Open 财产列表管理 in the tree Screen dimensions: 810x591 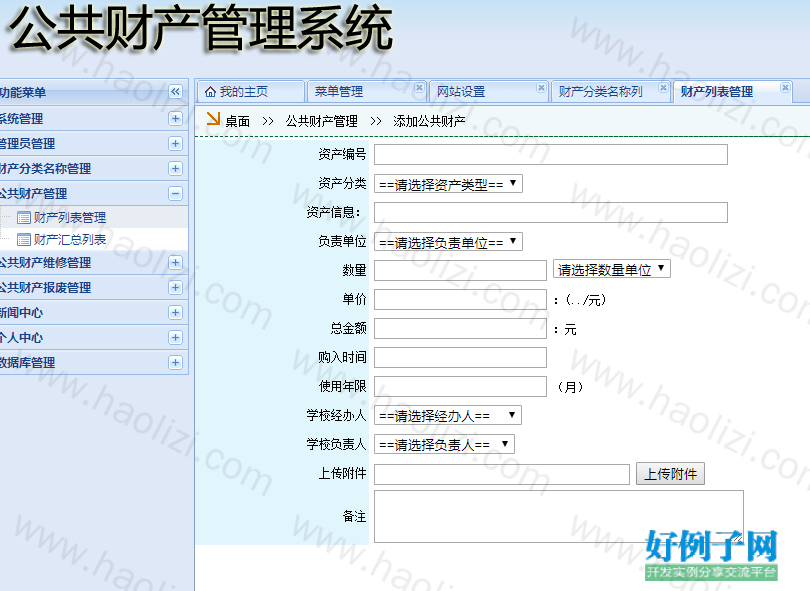(70, 217)
